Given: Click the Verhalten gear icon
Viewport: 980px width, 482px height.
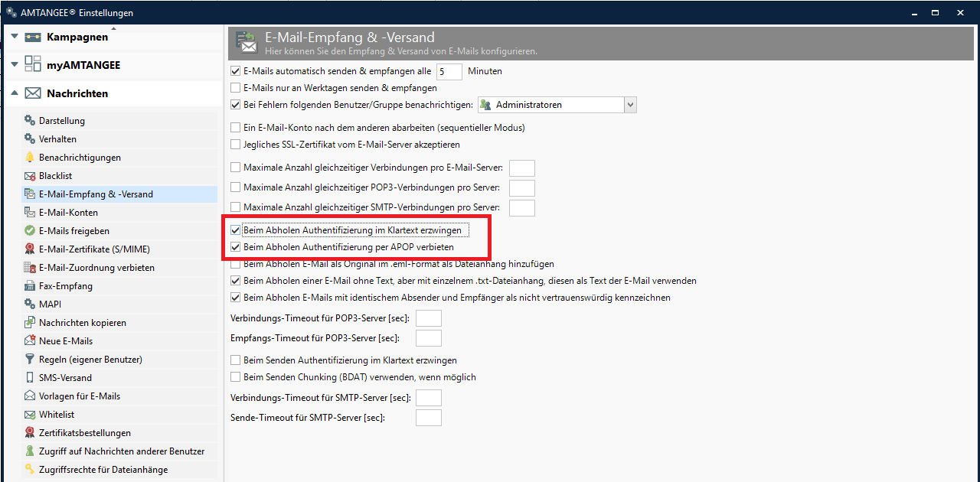Looking at the screenshot, I should pyautogui.click(x=30, y=139).
